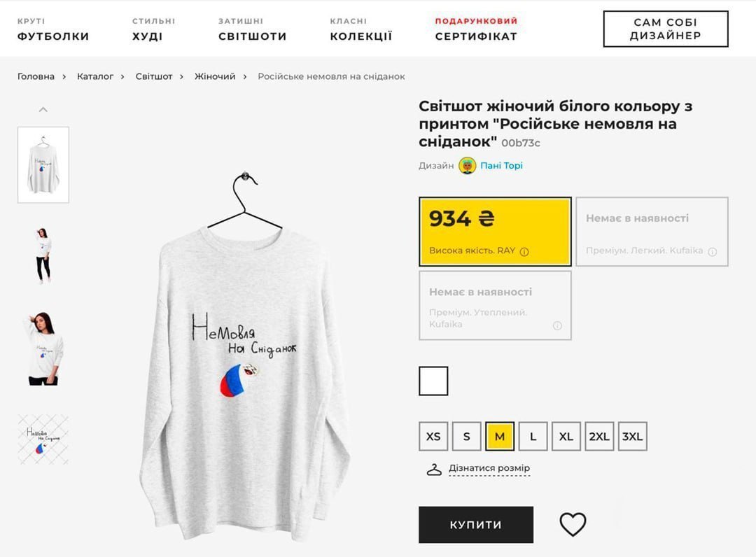View thumbnail of model wearing black pants

click(x=43, y=255)
